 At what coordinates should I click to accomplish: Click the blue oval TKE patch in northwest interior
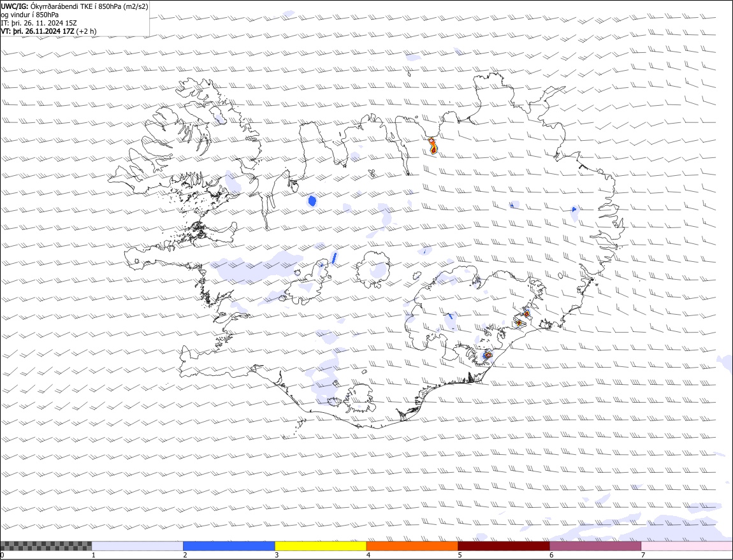312,201
